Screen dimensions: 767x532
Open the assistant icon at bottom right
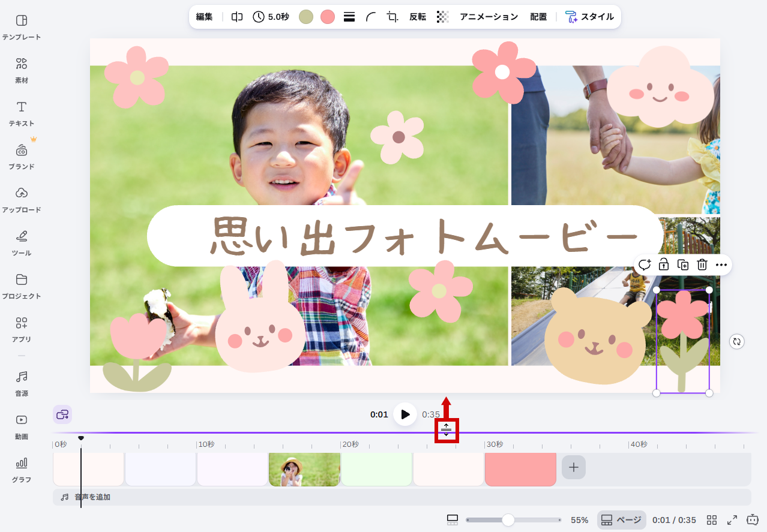click(x=753, y=520)
